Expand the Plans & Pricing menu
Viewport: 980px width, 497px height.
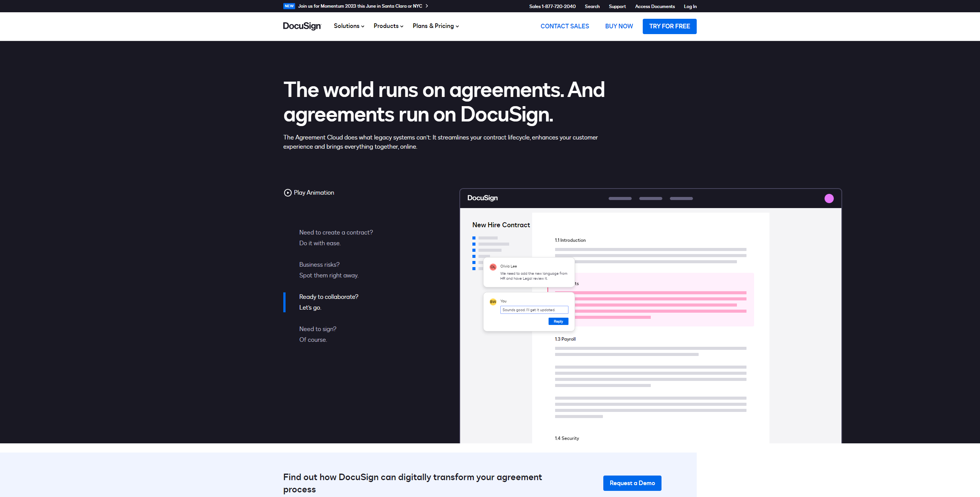(435, 26)
